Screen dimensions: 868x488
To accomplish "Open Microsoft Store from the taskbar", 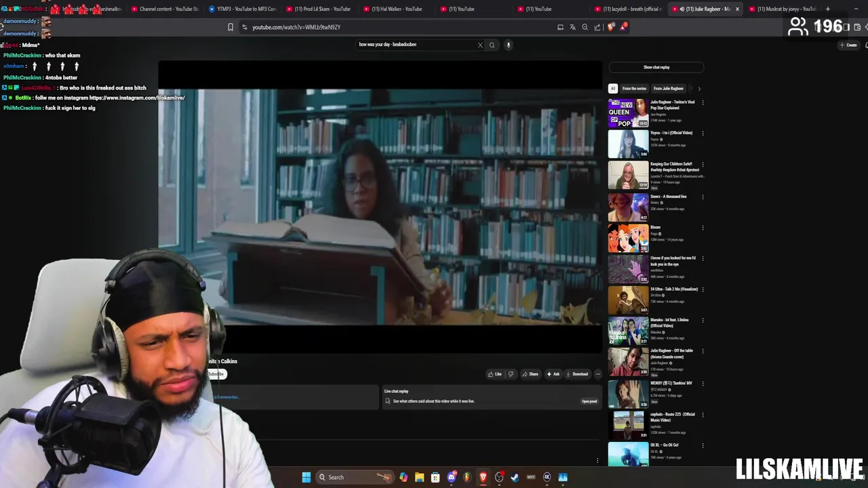I will 435,477.
